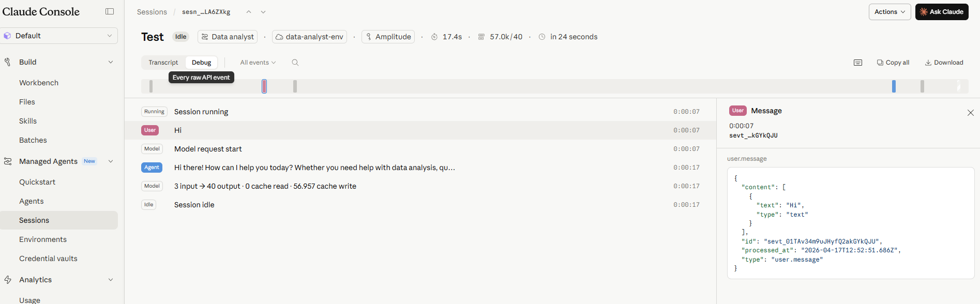Open the Data analyst agent chip
Screen dimensions: 980x304
[x=228, y=37]
